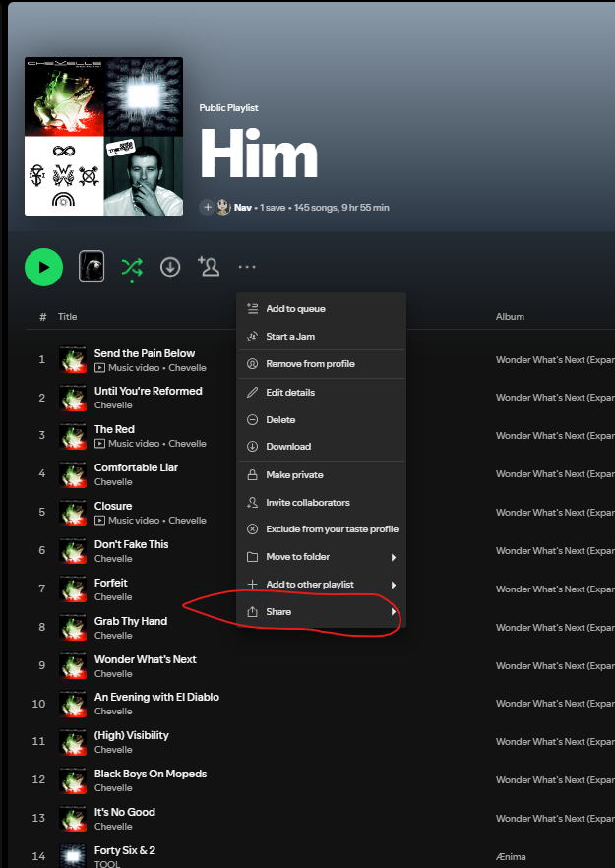The image size is (615, 868).
Task: Open Chevelle artist link under Forfeit
Action: [x=113, y=597]
